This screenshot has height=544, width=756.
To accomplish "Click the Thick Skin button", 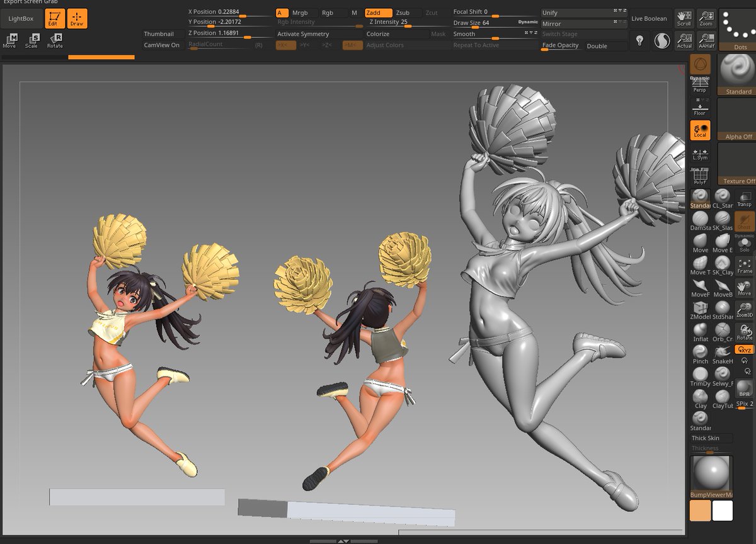I will pos(711,438).
